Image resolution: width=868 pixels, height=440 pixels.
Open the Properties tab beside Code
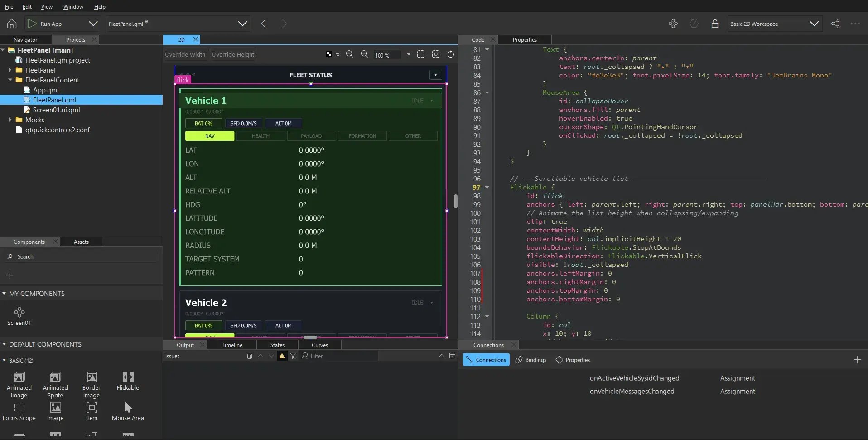pyautogui.click(x=525, y=39)
